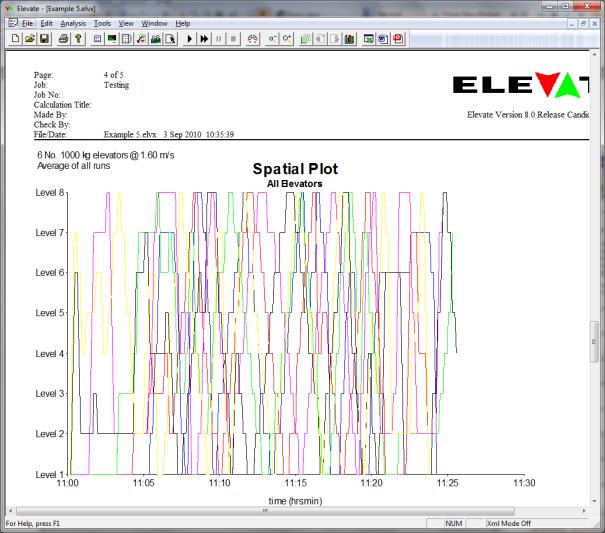
Task: Save the file with the floppy disk icon
Action: 44,39
